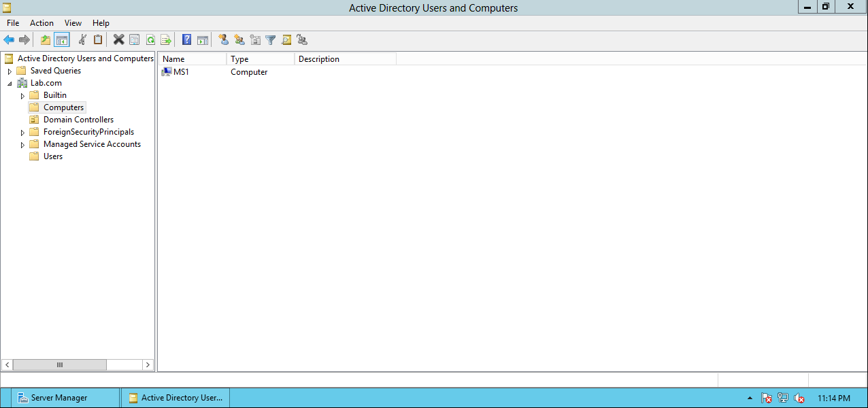This screenshot has width=868, height=408.
Task: Select ForeignSecurityPrincipals in the tree
Action: [x=88, y=132]
